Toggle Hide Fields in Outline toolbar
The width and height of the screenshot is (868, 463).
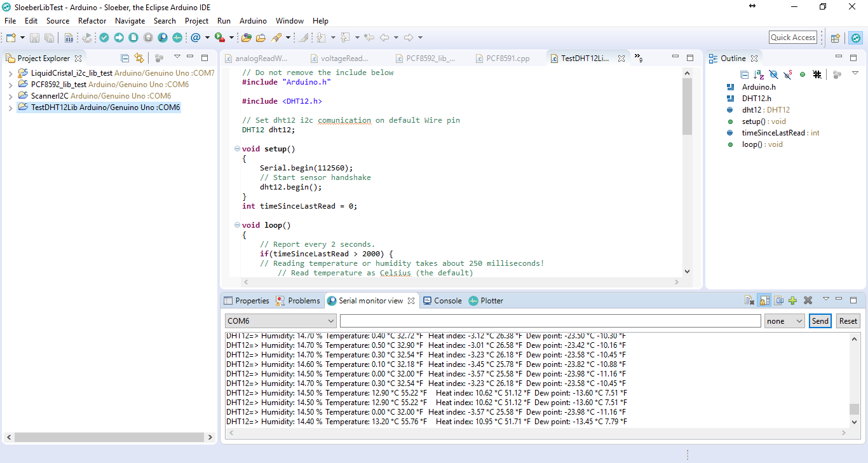[x=773, y=74]
